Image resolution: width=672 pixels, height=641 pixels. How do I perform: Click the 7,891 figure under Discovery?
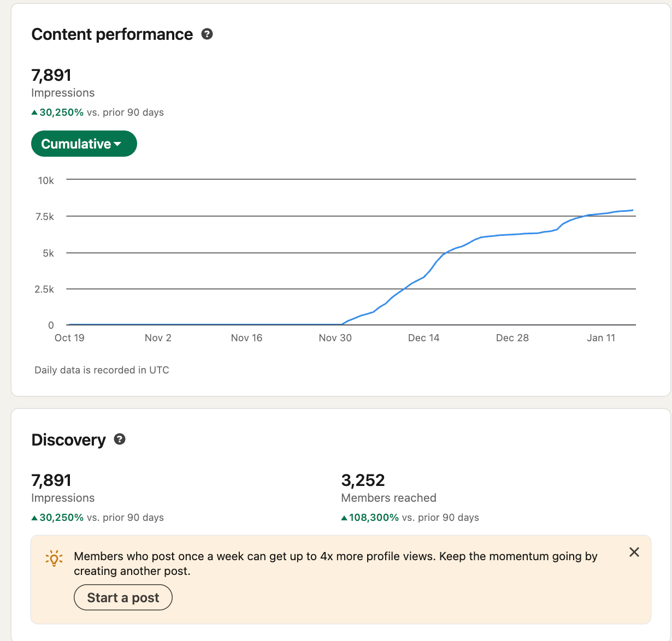coord(51,480)
